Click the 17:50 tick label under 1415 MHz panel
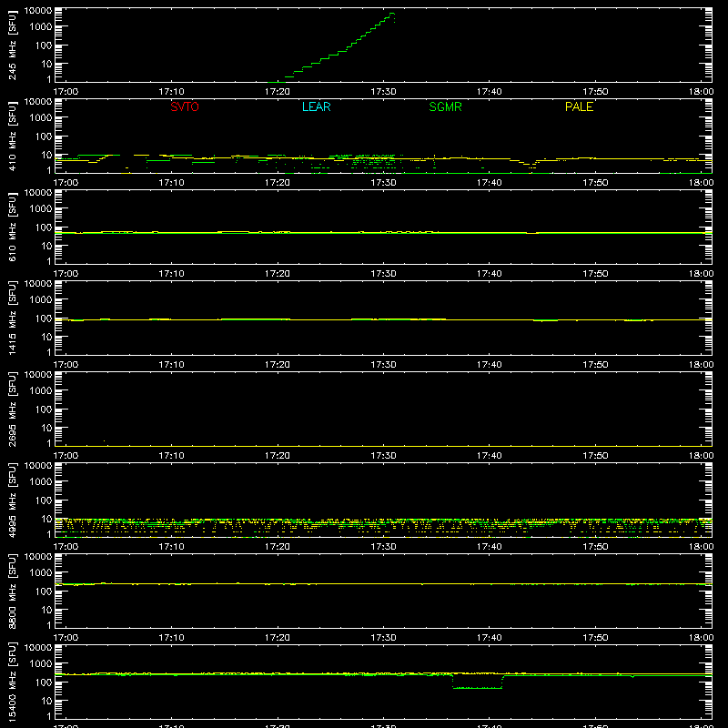Viewport: 728px width, 728px height. [595, 365]
